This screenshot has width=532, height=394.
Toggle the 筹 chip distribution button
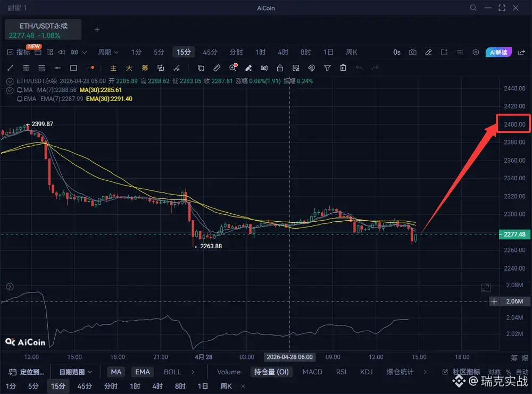[145, 68]
